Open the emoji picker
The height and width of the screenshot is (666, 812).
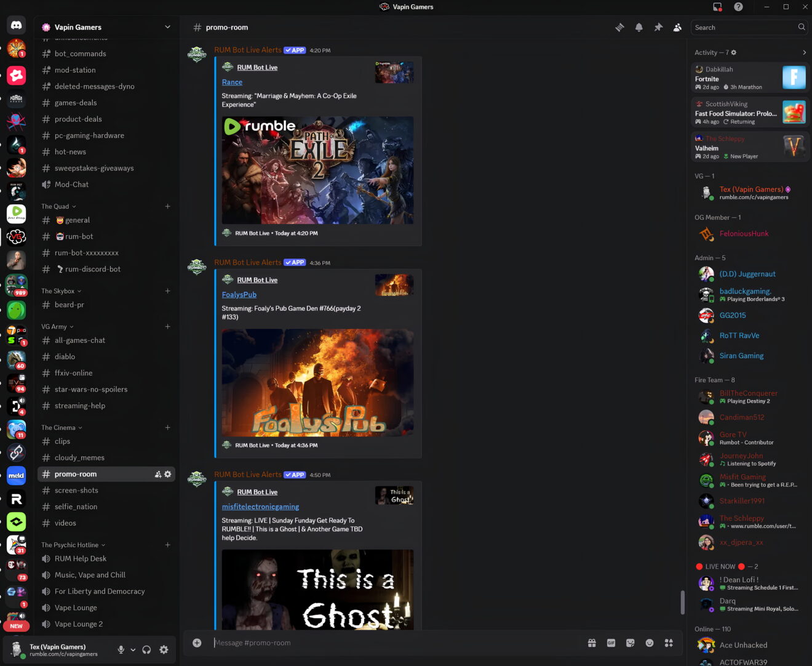(649, 643)
